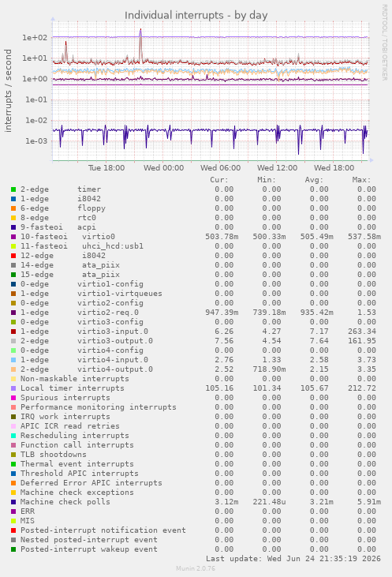Click the Wed 00:00 time axis label
Viewport: 392px width, 577px height.
pyautogui.click(x=163, y=168)
